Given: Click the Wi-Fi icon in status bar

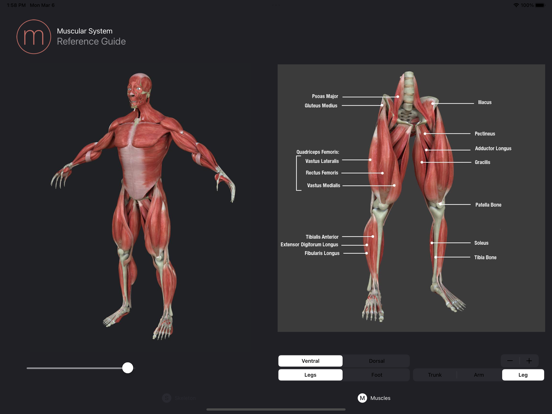Looking at the screenshot, I should pyautogui.click(x=516, y=5).
